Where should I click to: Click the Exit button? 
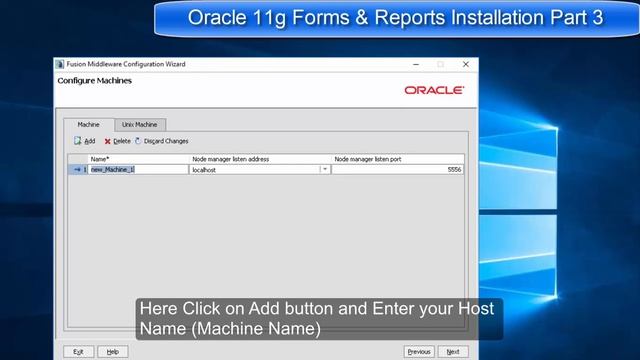click(78, 351)
